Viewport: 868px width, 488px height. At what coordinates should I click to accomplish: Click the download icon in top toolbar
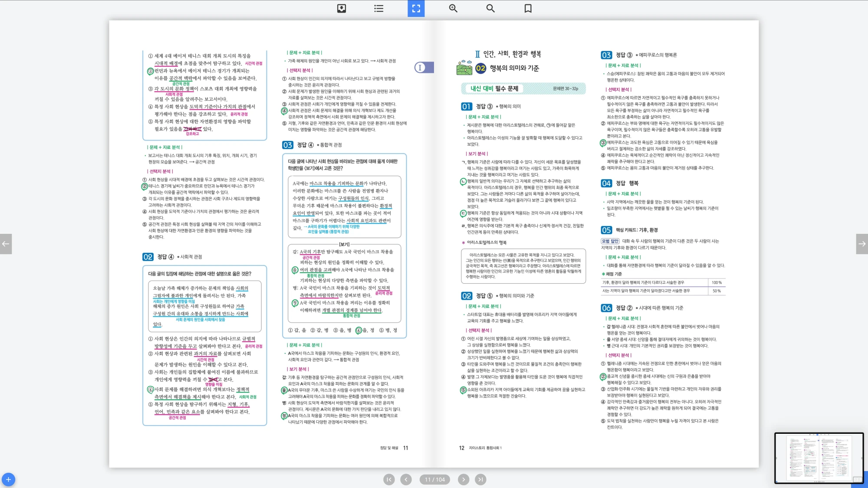[x=342, y=8]
